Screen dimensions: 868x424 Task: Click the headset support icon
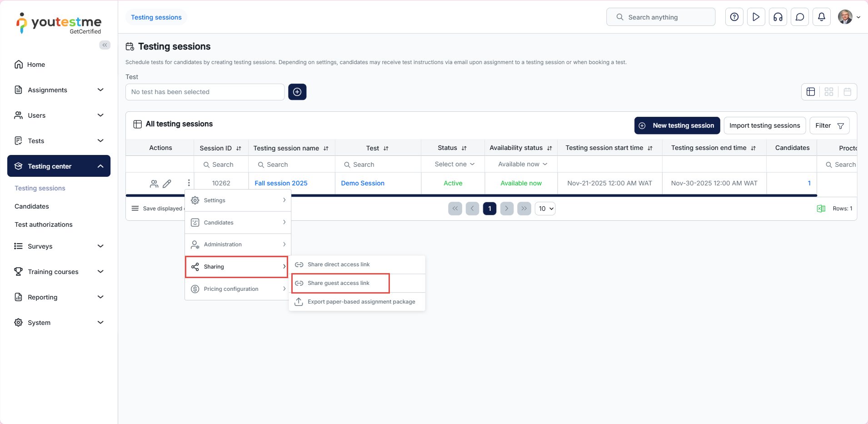tap(778, 17)
